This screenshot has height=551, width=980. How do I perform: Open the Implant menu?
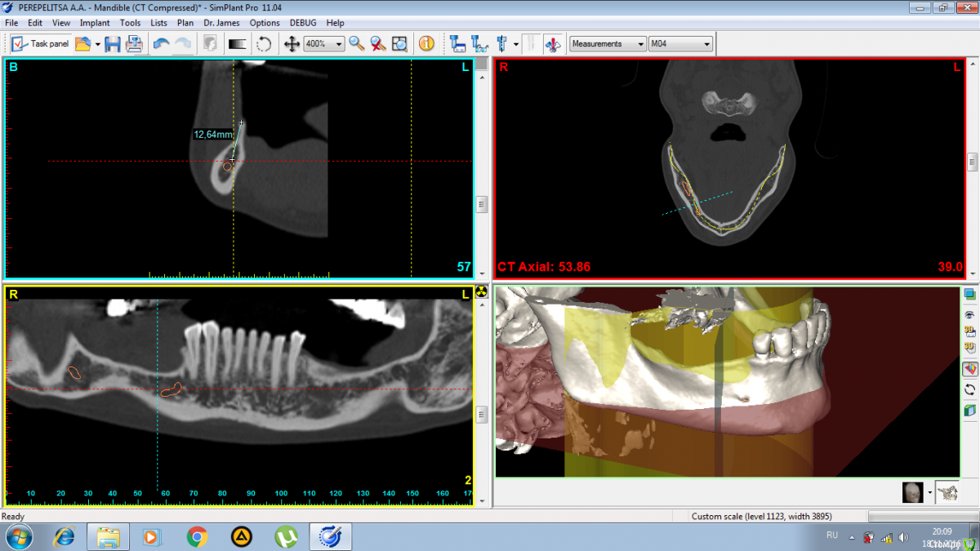click(95, 23)
